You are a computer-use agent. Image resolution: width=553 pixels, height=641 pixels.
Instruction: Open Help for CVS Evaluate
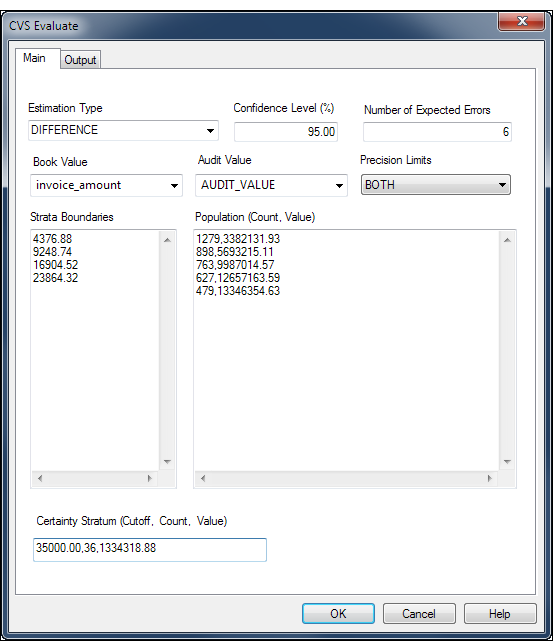click(x=500, y=614)
